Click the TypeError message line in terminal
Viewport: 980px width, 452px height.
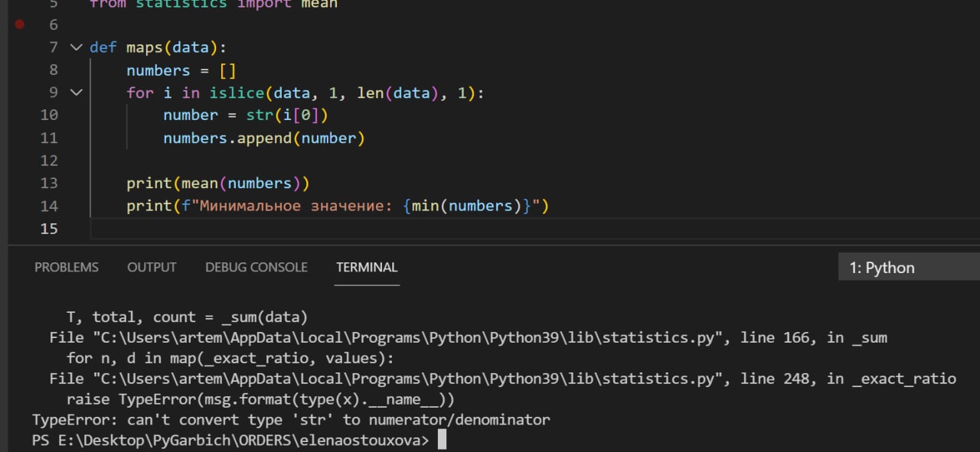(x=291, y=420)
